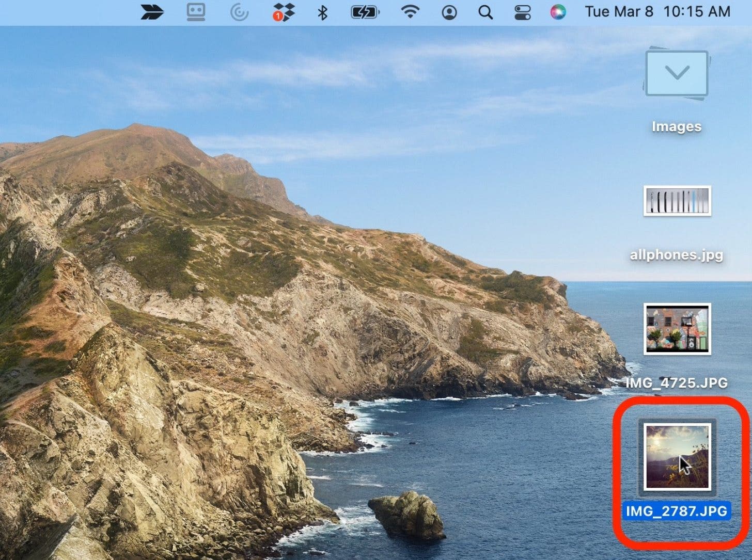Open the Wi-Fi menu

(410, 12)
